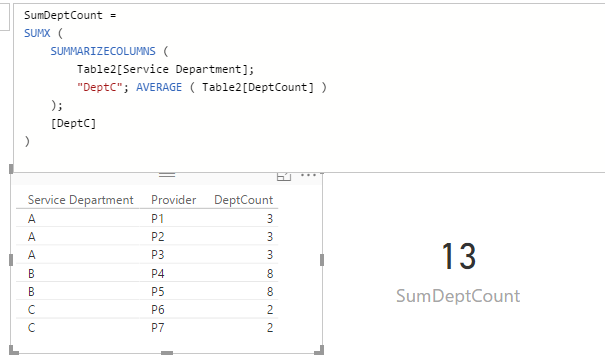Viewport: 605px width, 363px height.
Task: Click the bottom-middle resize handle of table visual
Action: (167, 353)
